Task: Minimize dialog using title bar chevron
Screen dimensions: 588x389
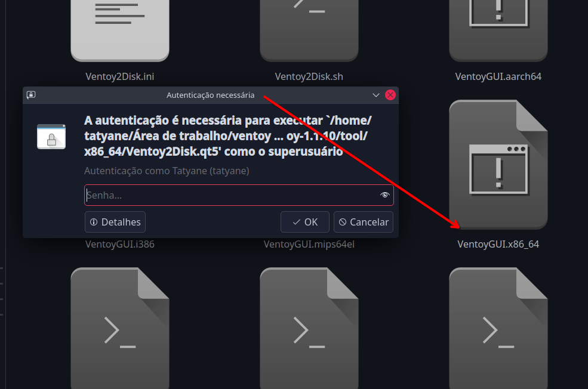Action: [376, 95]
